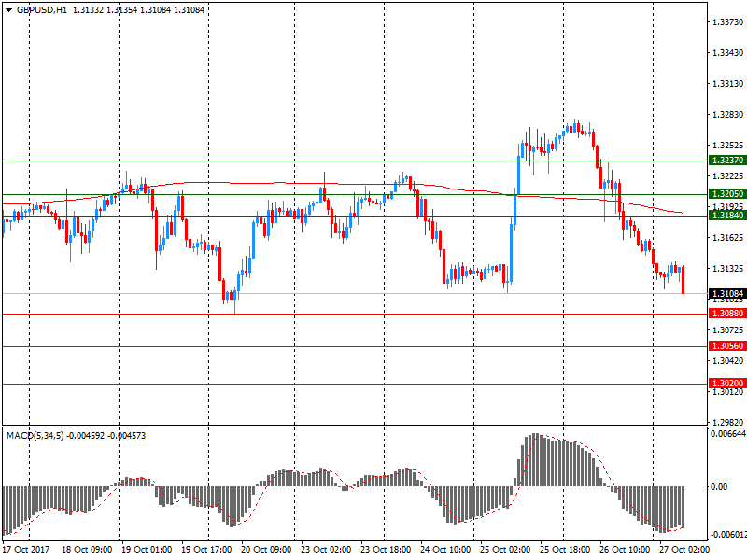Click the 1.32370 green level price label
Viewport: 747px width, 560px height.
click(727, 161)
